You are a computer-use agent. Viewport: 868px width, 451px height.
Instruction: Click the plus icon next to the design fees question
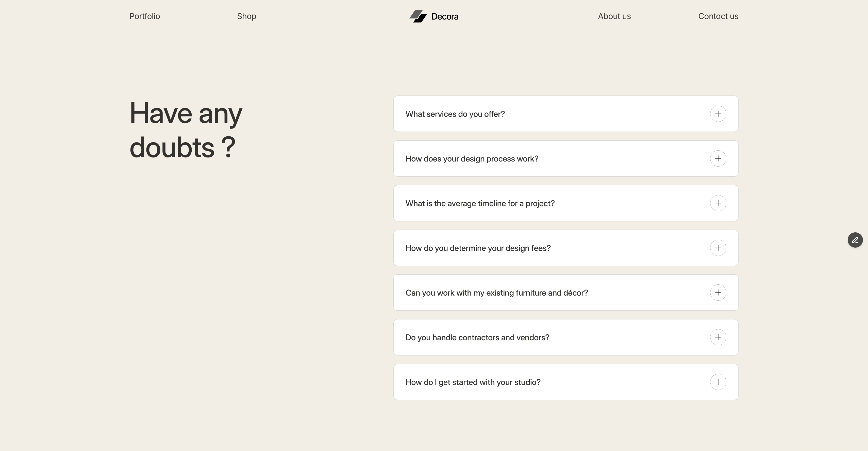click(x=719, y=248)
